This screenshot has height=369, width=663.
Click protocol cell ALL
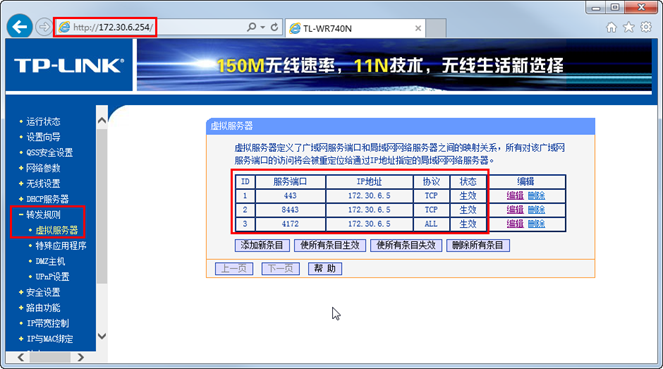(431, 224)
